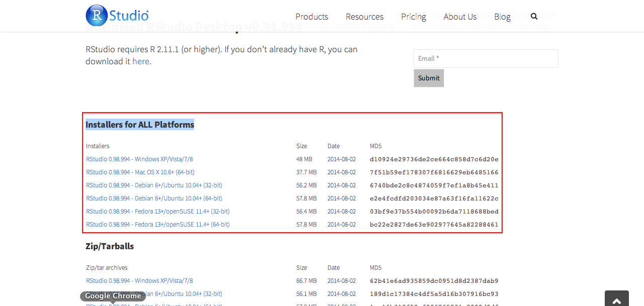Visit the Blog page
The width and height of the screenshot is (644, 306).
point(502,17)
